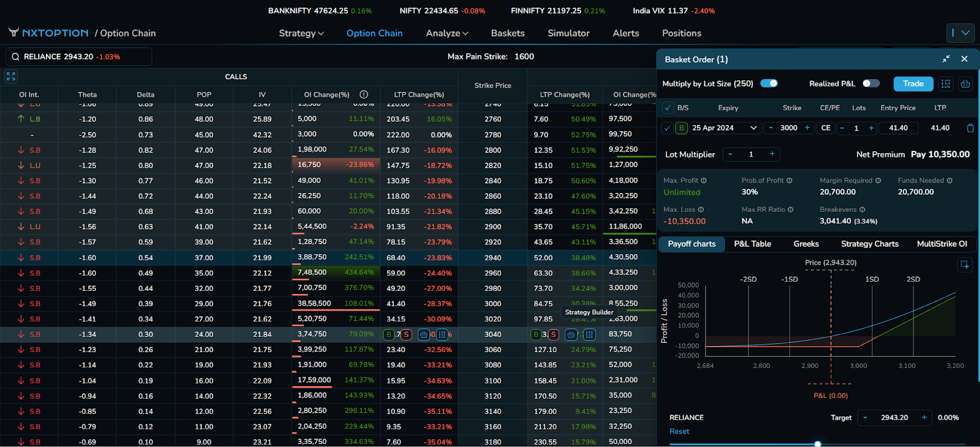
Task: Decrease strike 3000 with minus button
Action: pos(771,128)
